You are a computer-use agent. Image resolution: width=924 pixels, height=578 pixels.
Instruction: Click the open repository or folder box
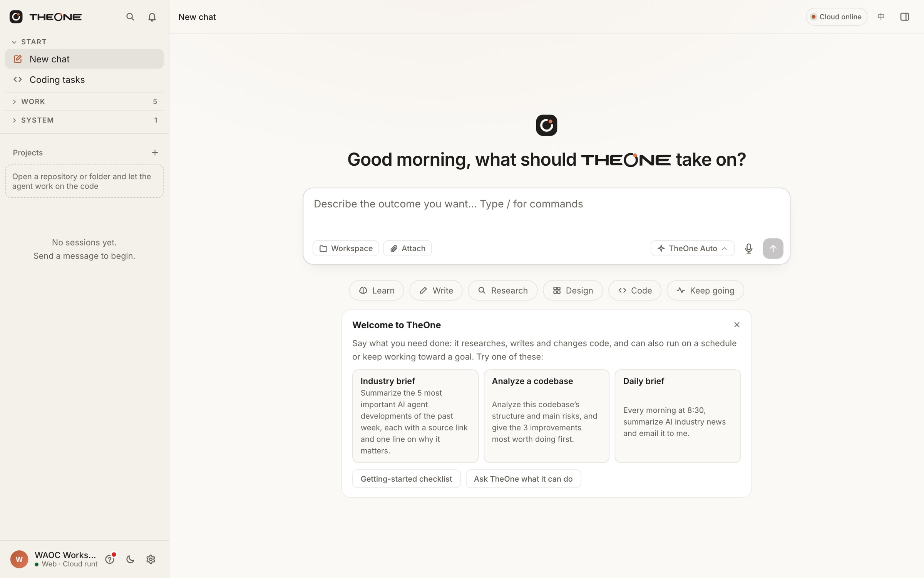[84, 181]
